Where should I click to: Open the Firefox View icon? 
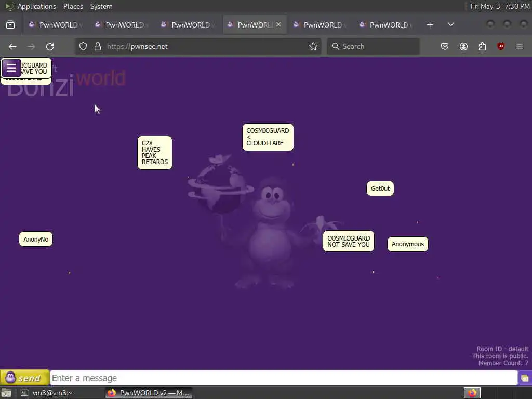click(x=10, y=25)
